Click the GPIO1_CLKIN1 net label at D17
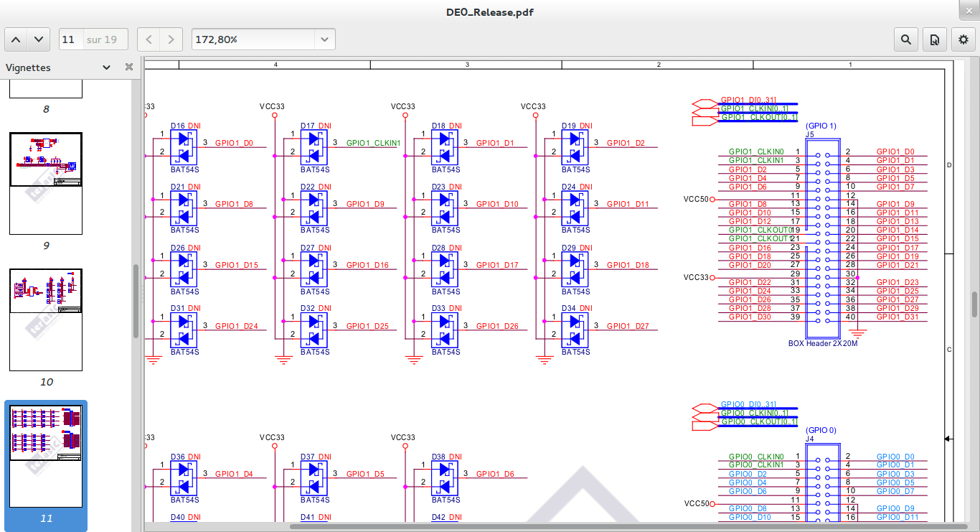Image resolution: width=980 pixels, height=532 pixels. 373,143
